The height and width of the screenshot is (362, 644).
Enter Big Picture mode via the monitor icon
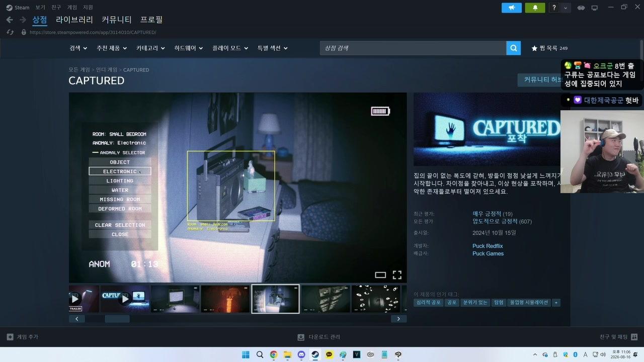pyautogui.click(x=594, y=8)
